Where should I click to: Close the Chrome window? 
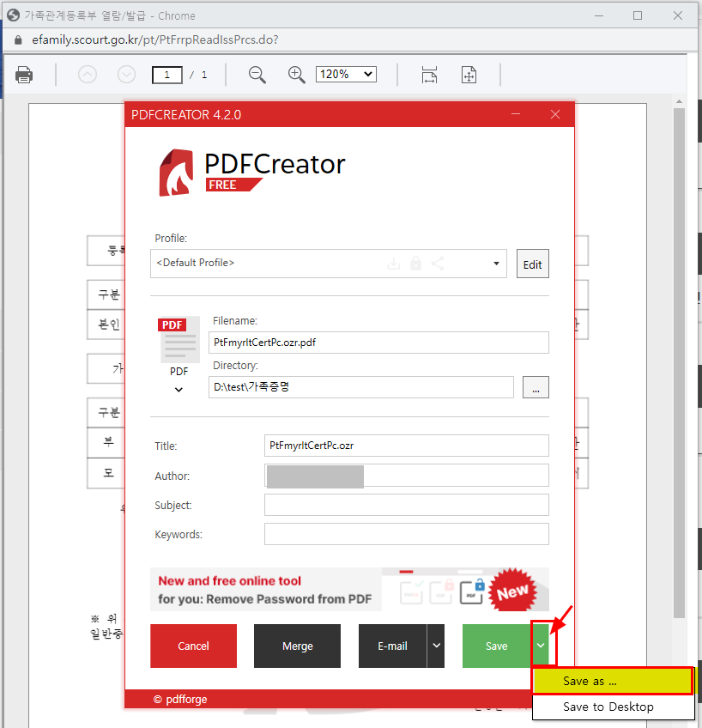(678, 15)
